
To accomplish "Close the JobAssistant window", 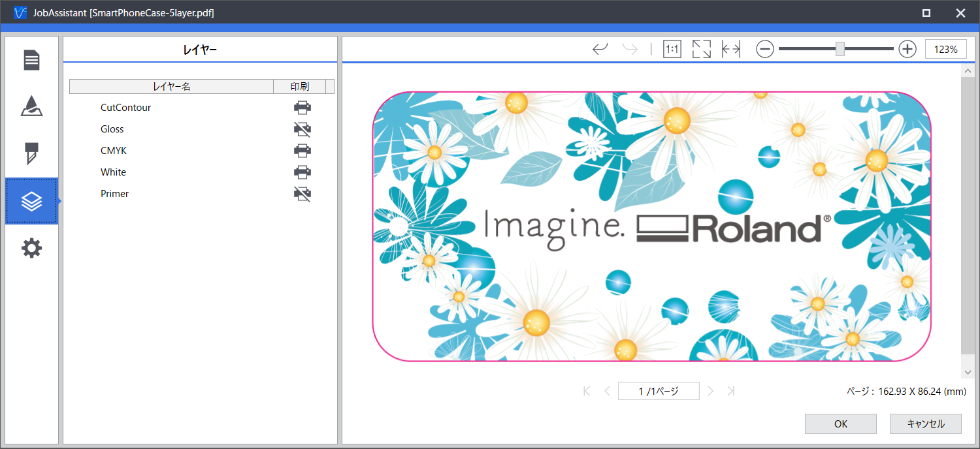I will 960,13.
